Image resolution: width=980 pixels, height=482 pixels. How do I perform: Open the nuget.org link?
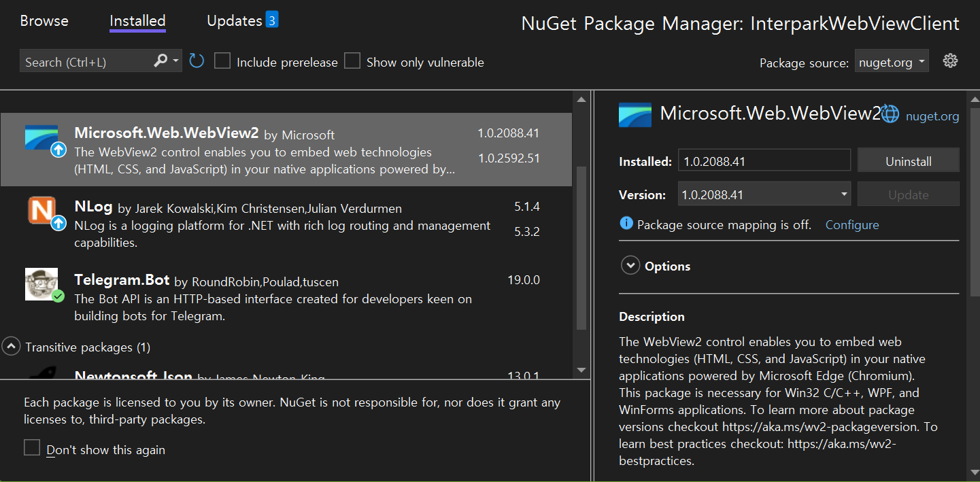click(x=932, y=116)
